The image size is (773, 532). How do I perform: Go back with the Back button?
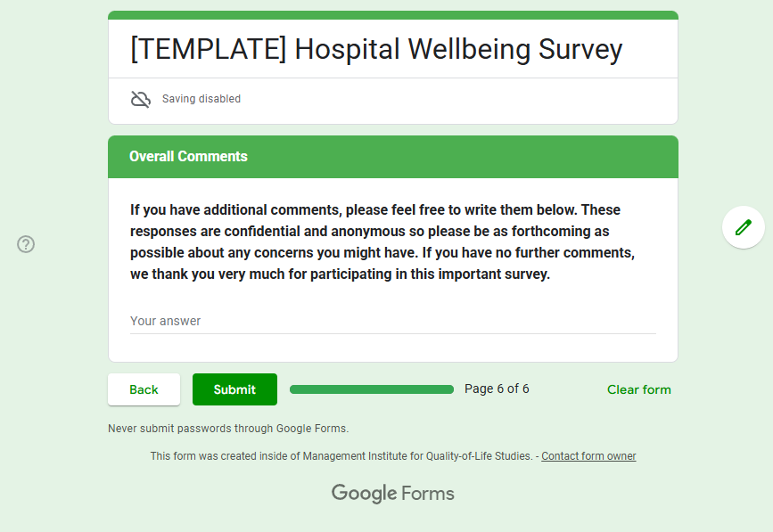[144, 389]
